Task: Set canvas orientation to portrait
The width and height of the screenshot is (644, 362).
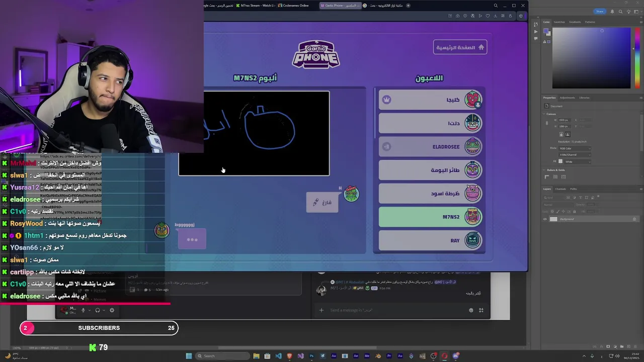Action: click(x=561, y=134)
